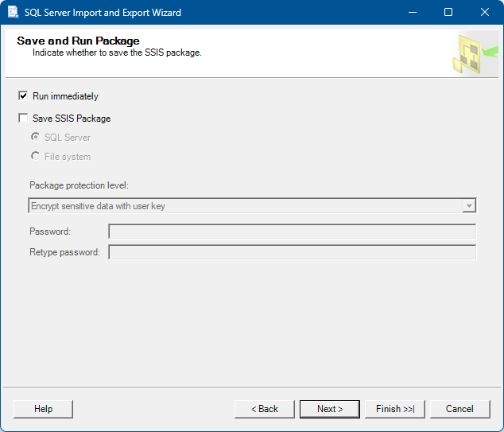
Task: Click the 'Save and Run Package' heading
Action: click(x=78, y=41)
